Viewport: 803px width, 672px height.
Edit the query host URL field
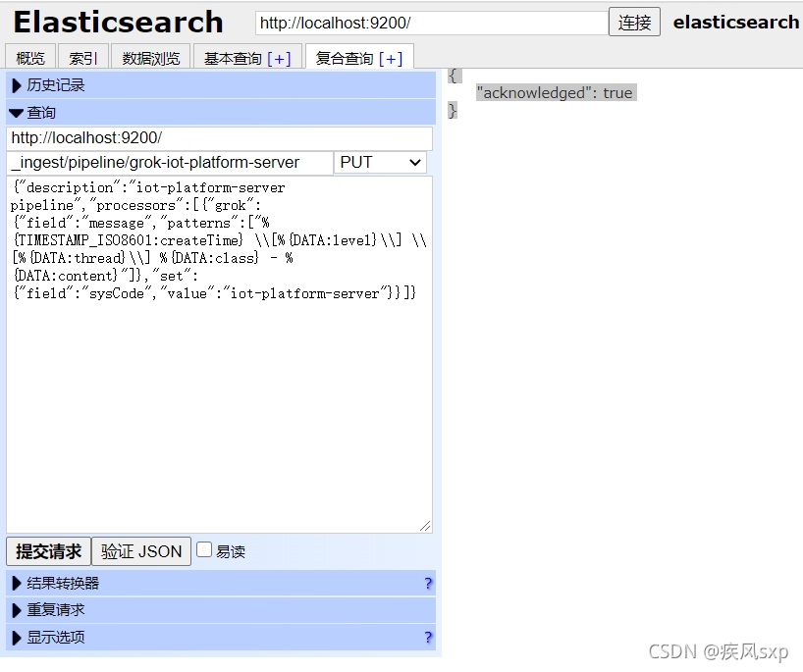click(219, 137)
